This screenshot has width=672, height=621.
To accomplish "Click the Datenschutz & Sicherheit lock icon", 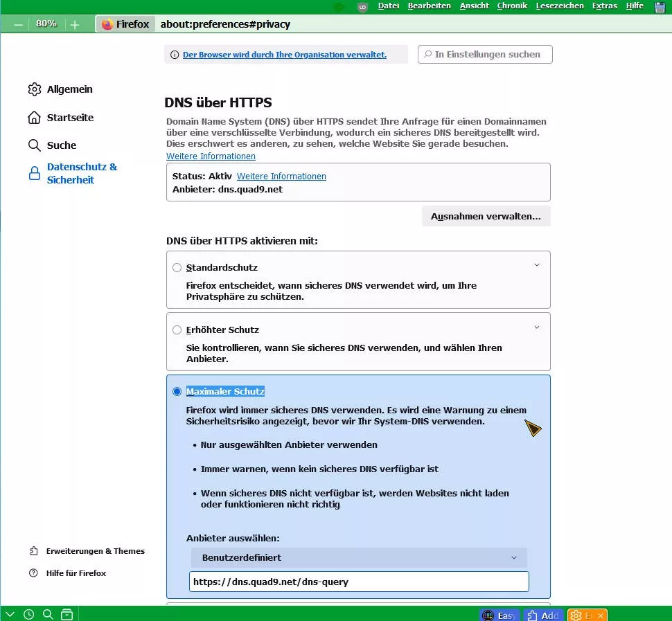I will (34, 173).
